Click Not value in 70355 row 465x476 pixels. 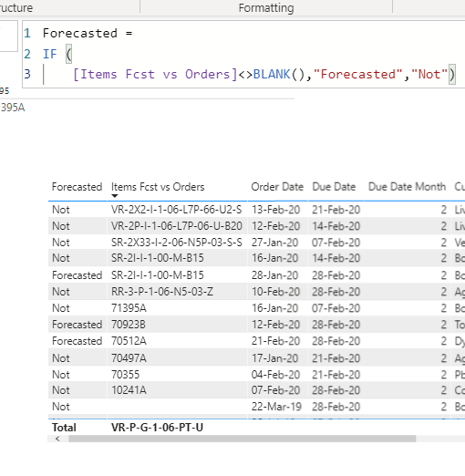[61, 375]
